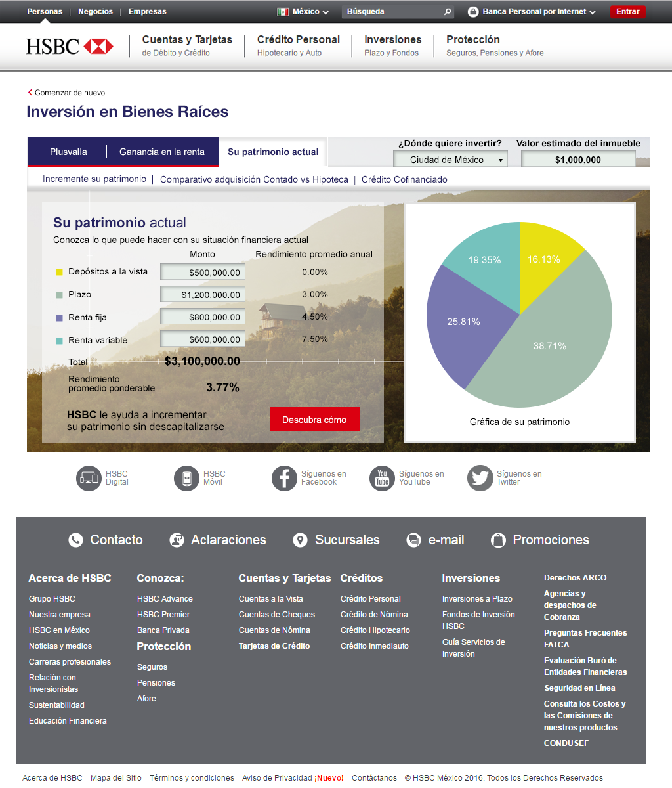
Task: Open HSBC Premier footer link
Action: tap(163, 615)
